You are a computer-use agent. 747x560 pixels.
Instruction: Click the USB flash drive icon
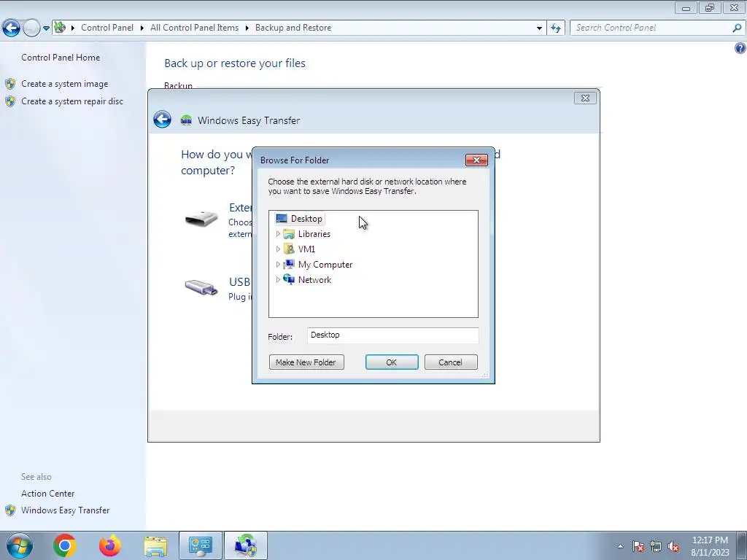pos(201,287)
